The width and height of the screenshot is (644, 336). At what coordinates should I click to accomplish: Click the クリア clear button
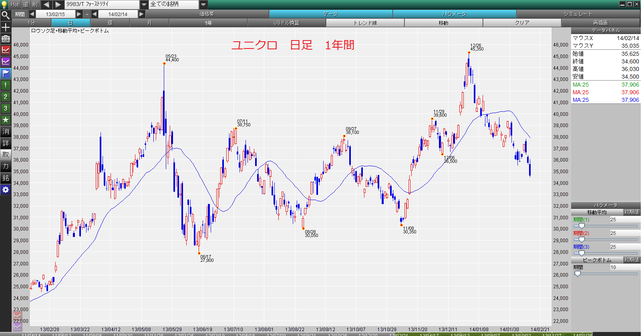click(x=522, y=23)
